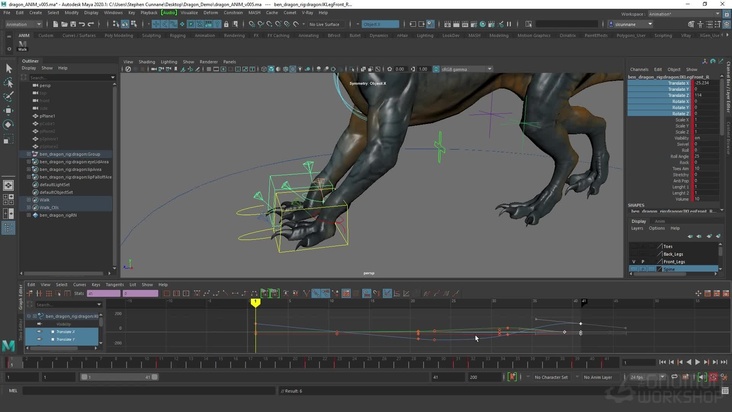The image size is (732, 412).
Task: Click the Frame All icon in Graph Editor
Action: pyautogui.click(x=167, y=293)
